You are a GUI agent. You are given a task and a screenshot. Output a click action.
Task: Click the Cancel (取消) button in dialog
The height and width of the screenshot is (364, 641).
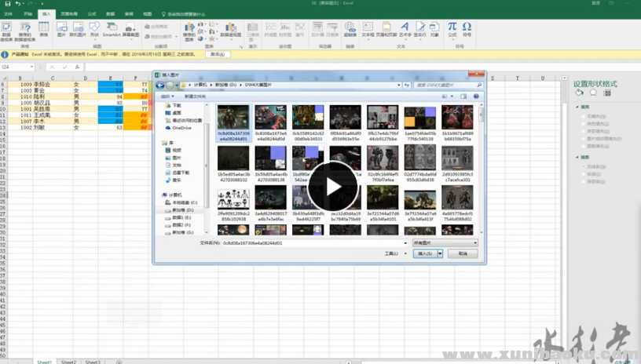pyautogui.click(x=463, y=254)
